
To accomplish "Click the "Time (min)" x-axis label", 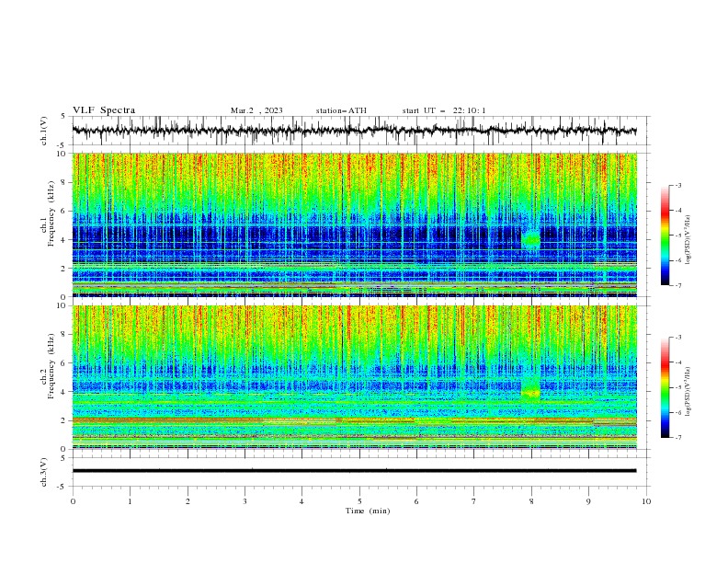I will pyautogui.click(x=368, y=511).
